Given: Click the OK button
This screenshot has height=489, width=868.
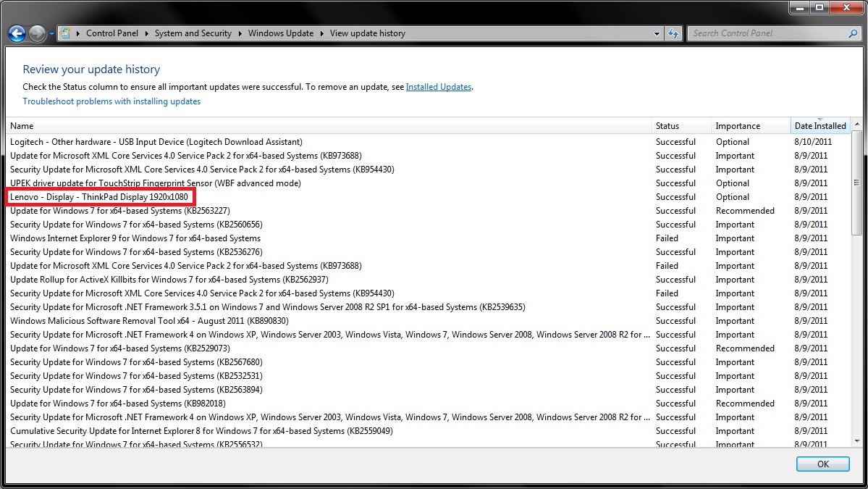Looking at the screenshot, I should [822, 464].
